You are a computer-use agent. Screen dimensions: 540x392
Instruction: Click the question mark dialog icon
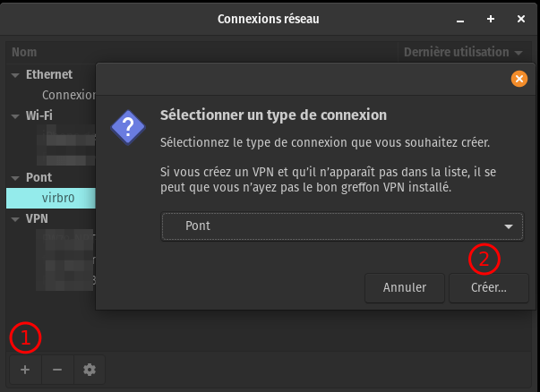[128, 127]
